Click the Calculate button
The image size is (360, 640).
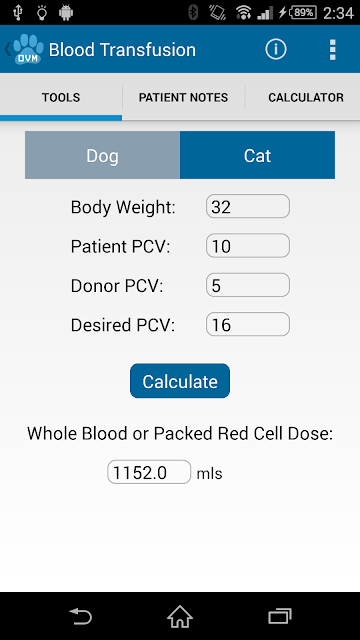(x=180, y=381)
